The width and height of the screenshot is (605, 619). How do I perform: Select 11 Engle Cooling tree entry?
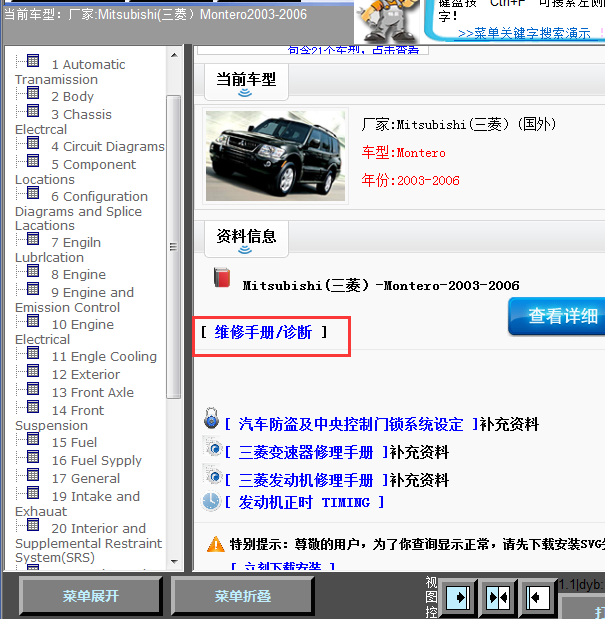click(x=104, y=356)
